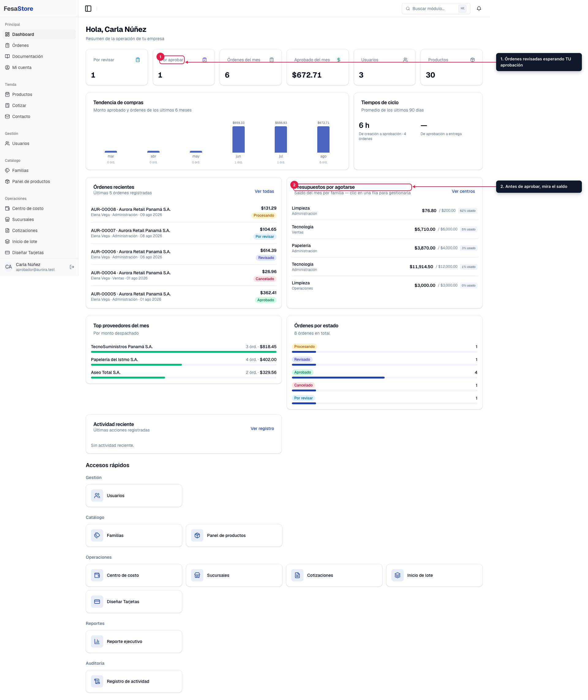Open Registro de actividad shortcut
Screen dimensions: 588x700
pyautogui.click(x=134, y=681)
